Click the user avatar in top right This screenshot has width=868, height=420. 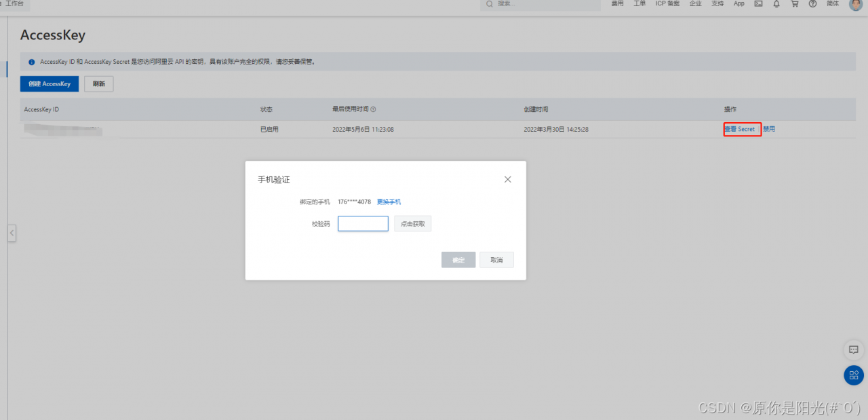pyautogui.click(x=855, y=5)
